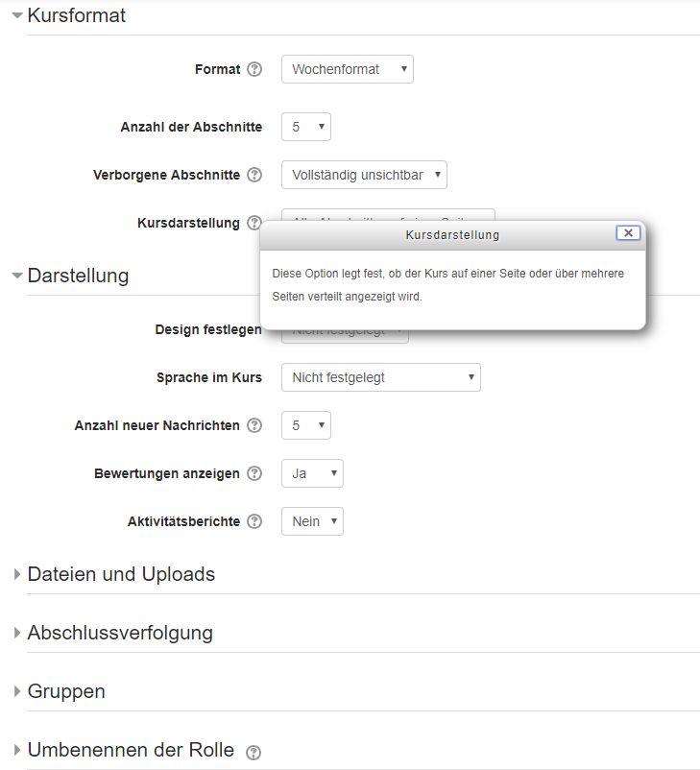Open the Anzahl der Abschnitte dropdown
The height and width of the screenshot is (770, 700).
coord(305,127)
